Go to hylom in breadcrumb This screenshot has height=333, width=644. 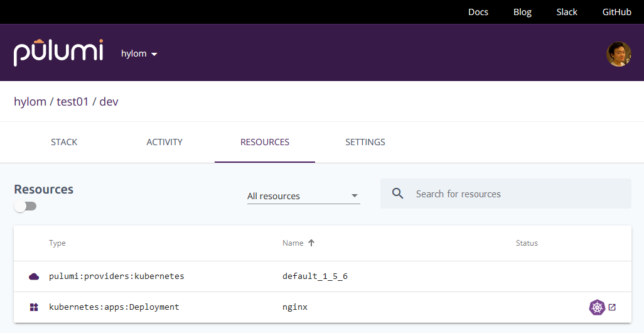30,102
